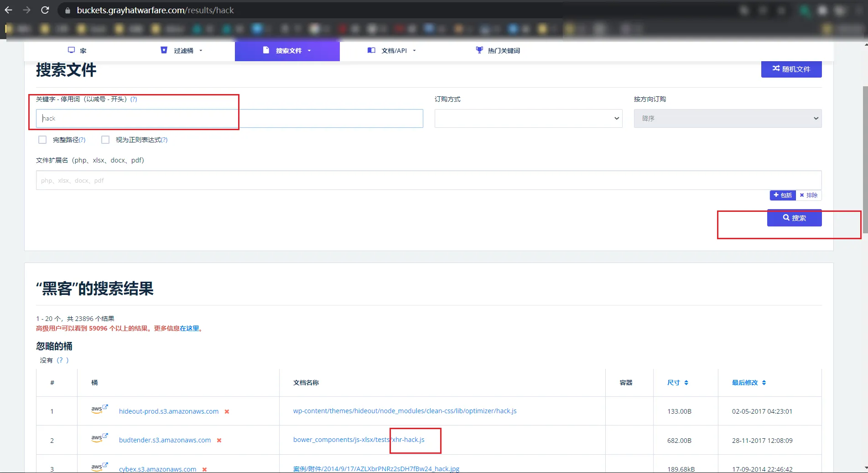The width and height of the screenshot is (868, 473).
Task: Open the AWS link icon in row 1
Action: (99, 409)
